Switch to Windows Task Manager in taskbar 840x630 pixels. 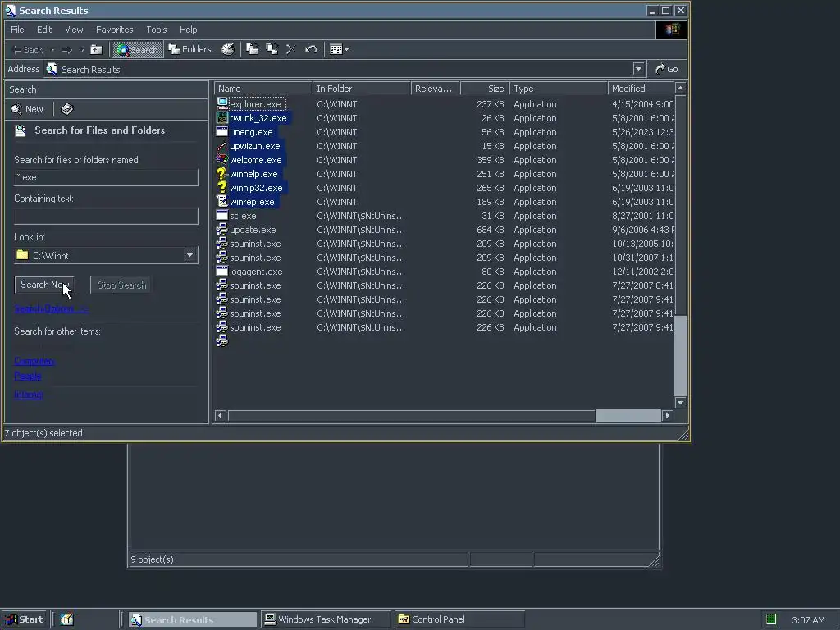pos(325,619)
